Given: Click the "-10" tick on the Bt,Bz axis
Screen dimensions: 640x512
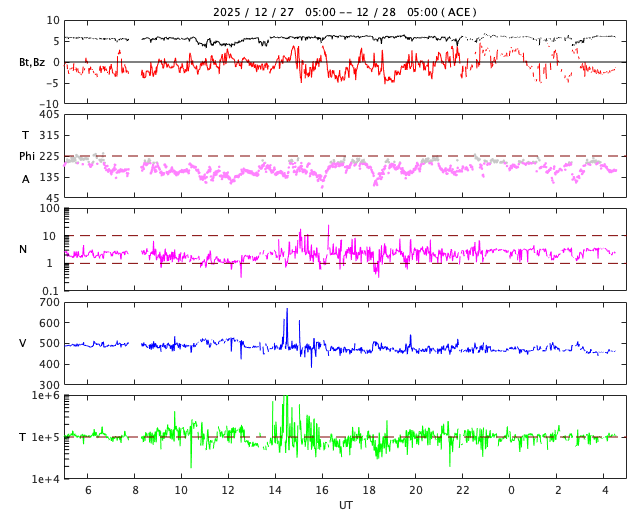Looking at the screenshot, I should 48,103.
